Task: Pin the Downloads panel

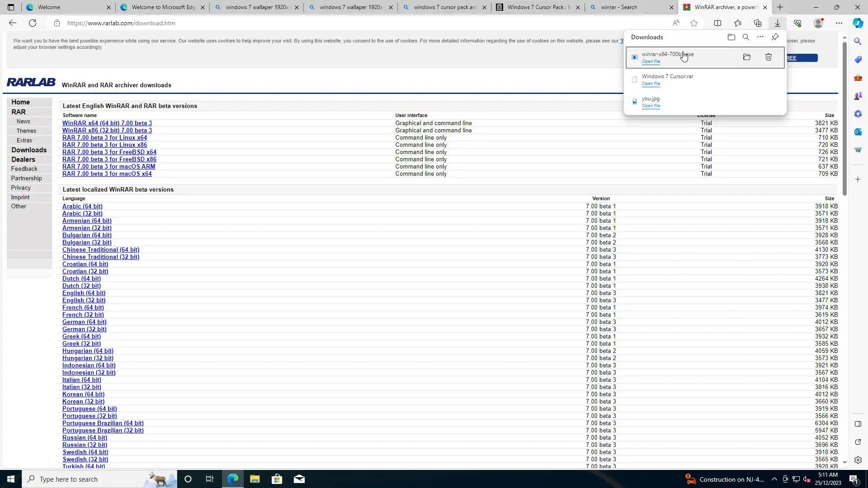Action: click(775, 37)
